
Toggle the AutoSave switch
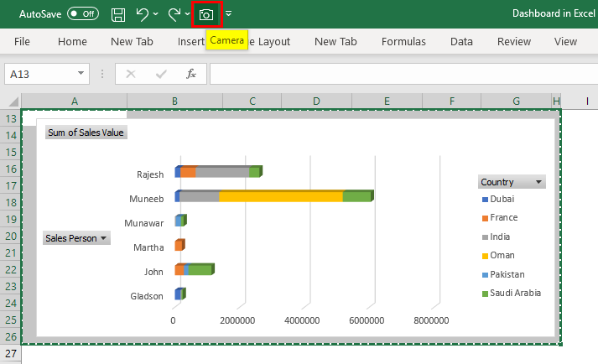pos(83,13)
